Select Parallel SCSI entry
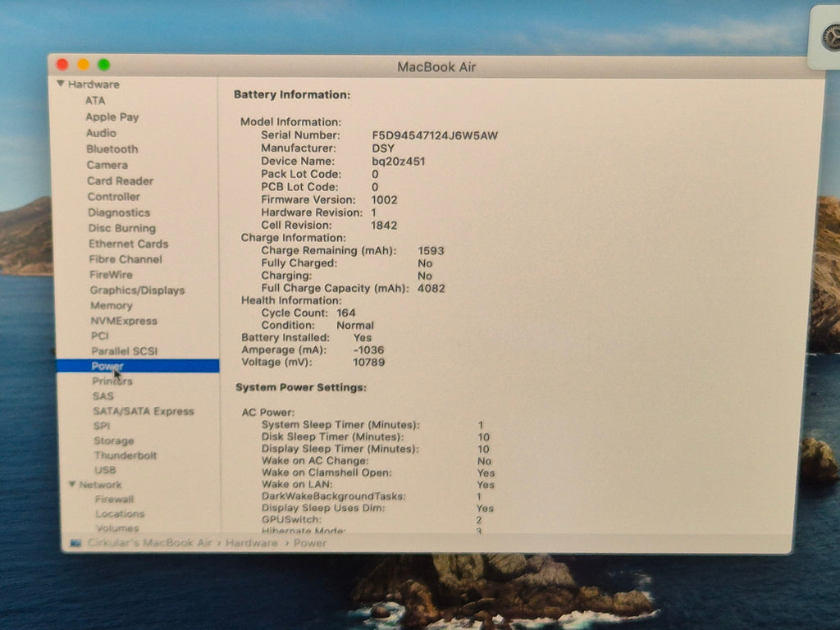 coord(125,351)
